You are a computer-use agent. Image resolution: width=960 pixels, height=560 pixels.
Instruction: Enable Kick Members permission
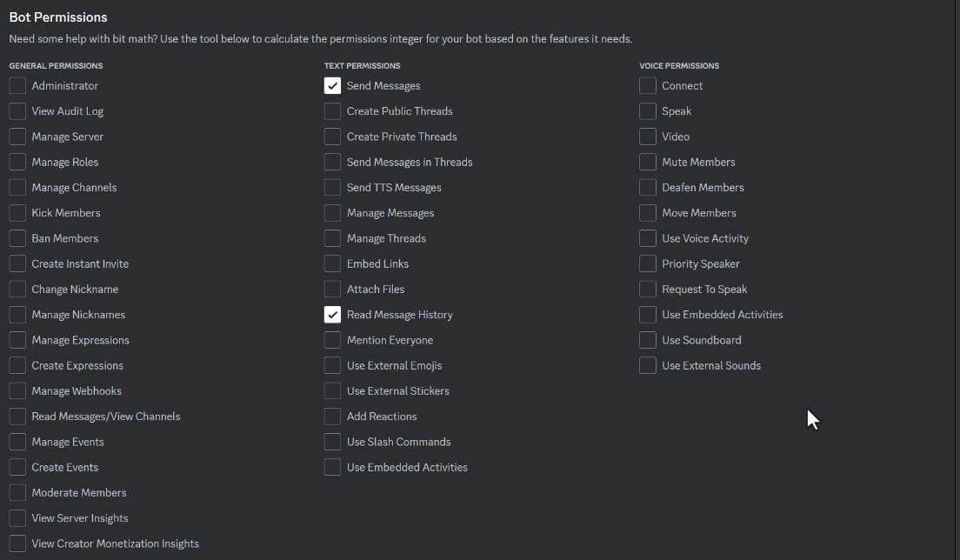[x=17, y=212]
